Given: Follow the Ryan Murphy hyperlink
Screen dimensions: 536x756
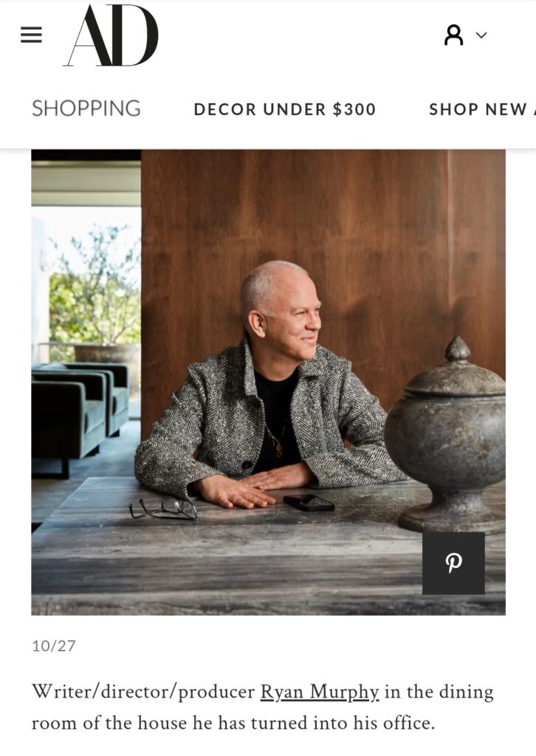Looking at the screenshot, I should (320, 692).
